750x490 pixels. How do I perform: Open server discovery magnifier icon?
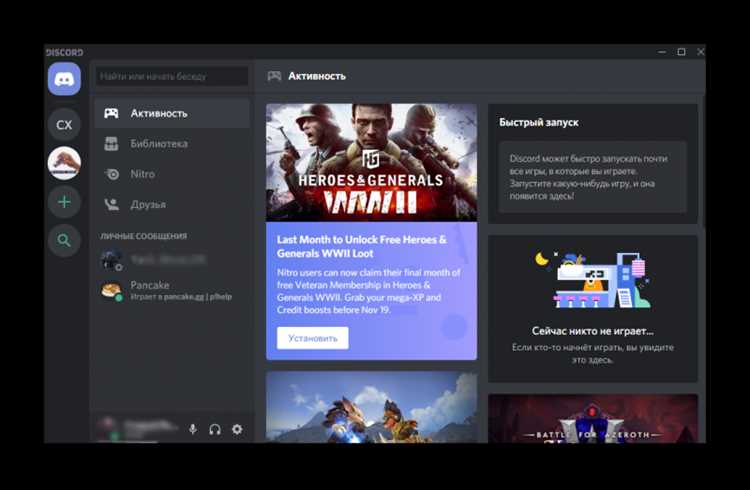64,240
